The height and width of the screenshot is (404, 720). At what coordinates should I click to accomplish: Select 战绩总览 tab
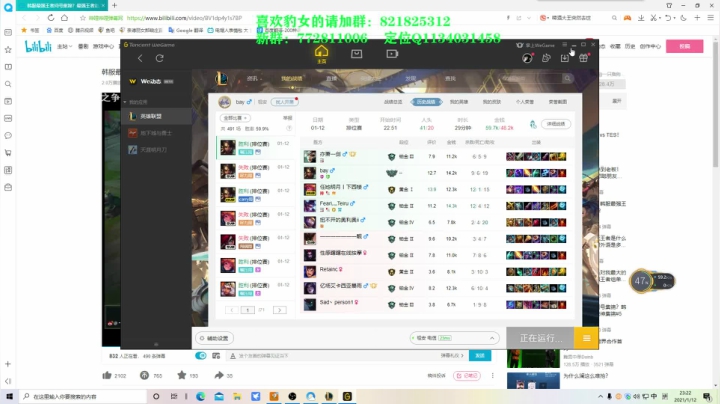[393, 102]
